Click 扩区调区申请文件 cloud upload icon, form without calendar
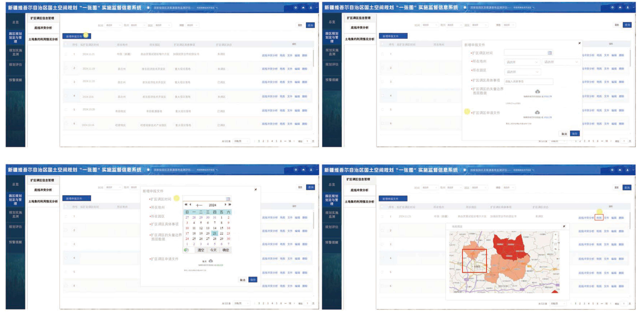 coord(537,112)
